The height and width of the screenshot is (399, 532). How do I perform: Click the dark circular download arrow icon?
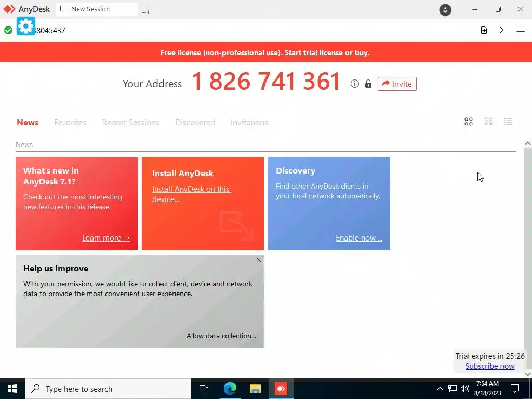[x=445, y=9]
